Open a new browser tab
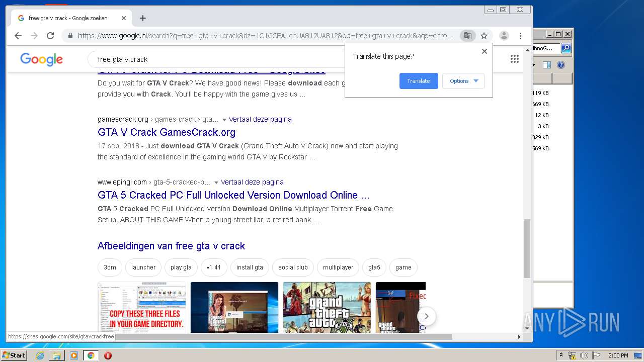 pyautogui.click(x=143, y=18)
